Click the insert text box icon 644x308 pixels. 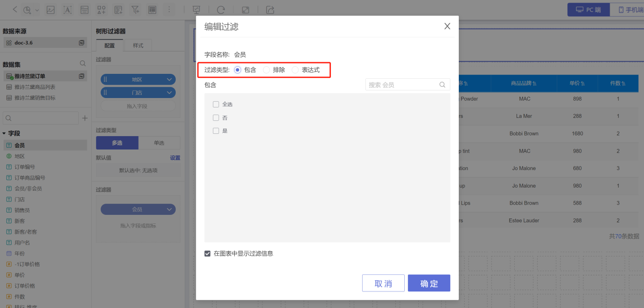click(68, 9)
